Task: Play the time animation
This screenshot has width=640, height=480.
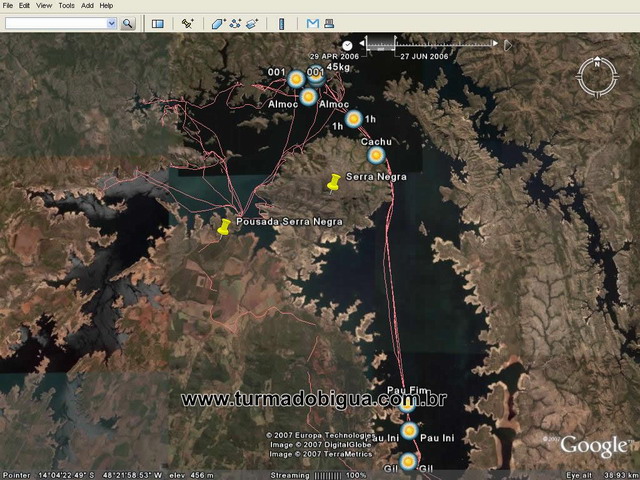Action: [508, 45]
